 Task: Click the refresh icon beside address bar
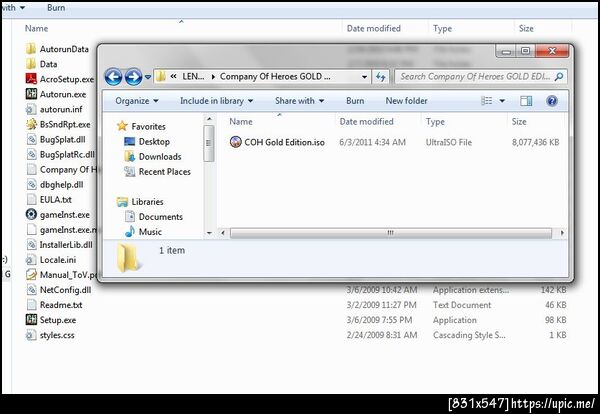click(380, 77)
